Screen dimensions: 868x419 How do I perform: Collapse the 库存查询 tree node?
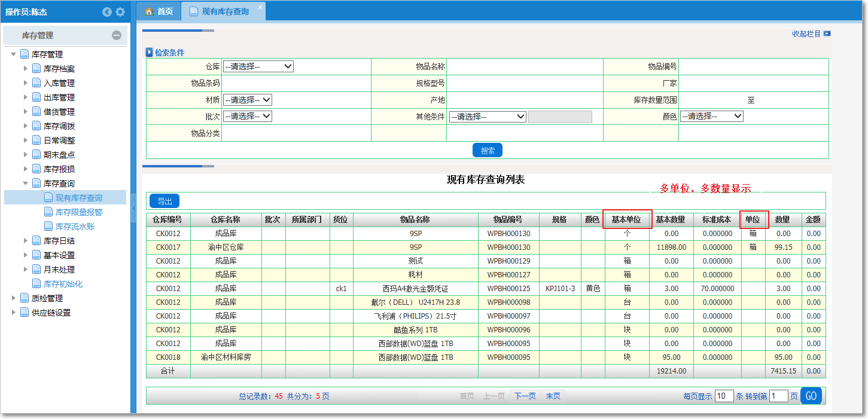tap(26, 183)
